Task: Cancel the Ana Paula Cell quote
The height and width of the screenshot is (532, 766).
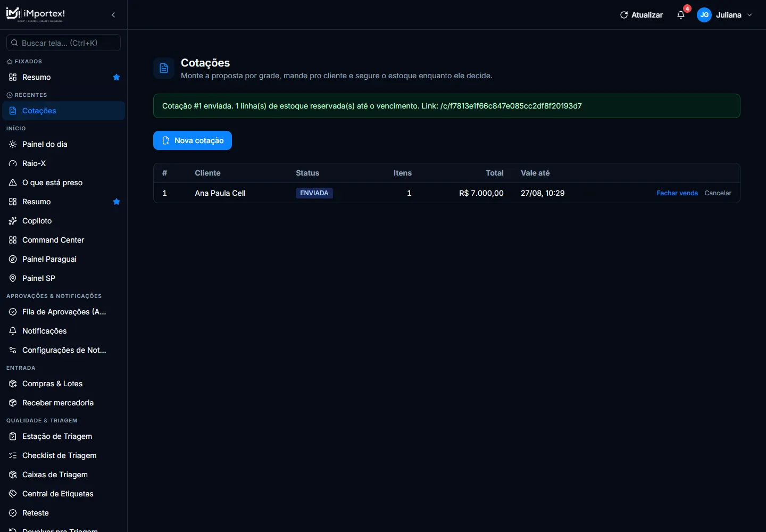Action: [718, 193]
